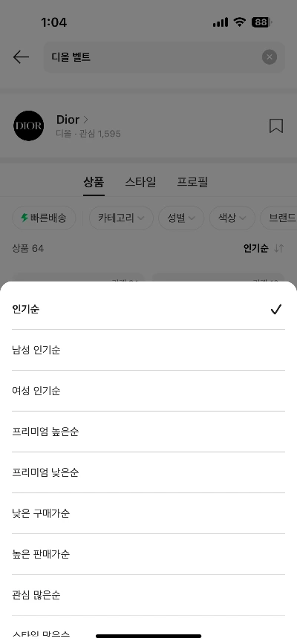Sort by 낮은 구매가순
Screen dimensions: 297x644
148,513
